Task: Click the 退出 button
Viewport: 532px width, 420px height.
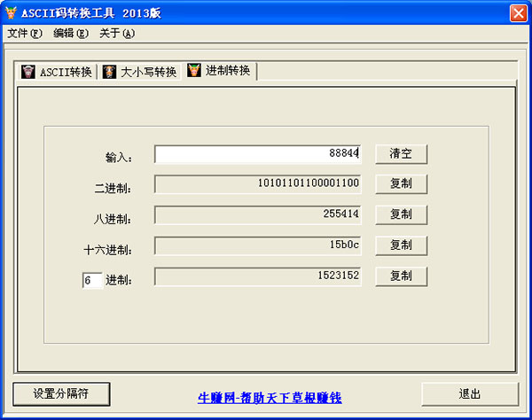Action: pos(470,394)
